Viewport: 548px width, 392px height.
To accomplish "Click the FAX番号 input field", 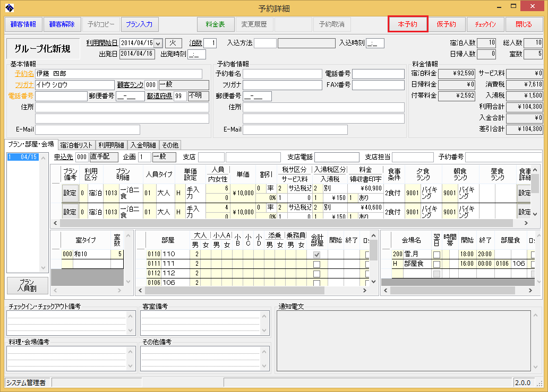I will 378,85.
